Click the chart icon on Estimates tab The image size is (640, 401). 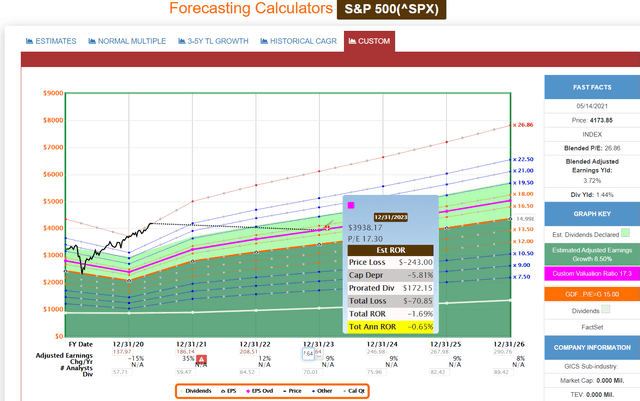29,41
